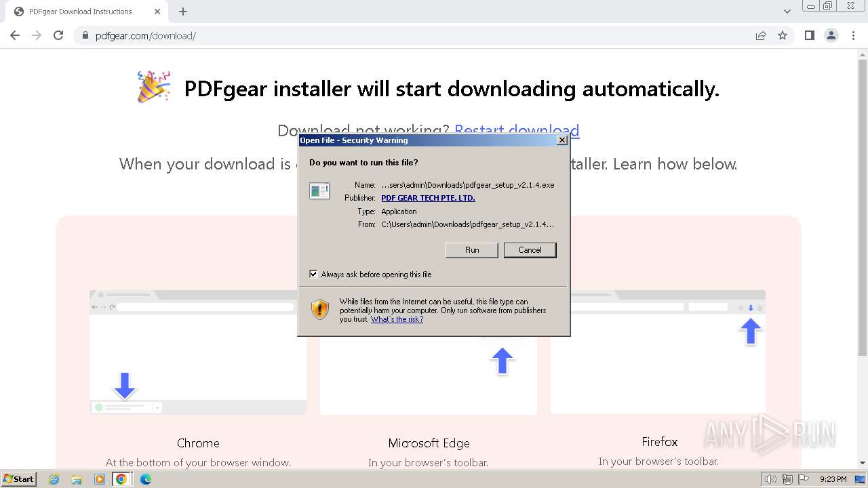Click the Firefox heading text

[x=659, y=441]
